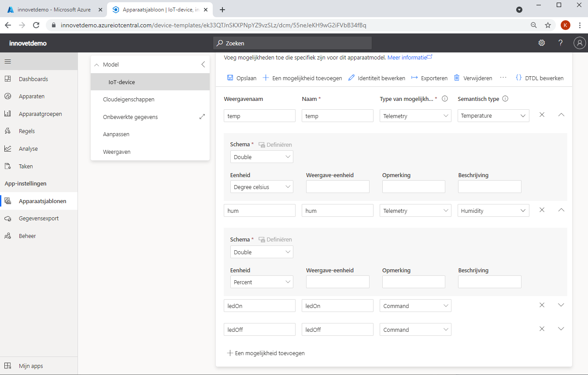Open Gegevensexport in the sidebar
588x375 pixels.
pyautogui.click(x=39, y=218)
